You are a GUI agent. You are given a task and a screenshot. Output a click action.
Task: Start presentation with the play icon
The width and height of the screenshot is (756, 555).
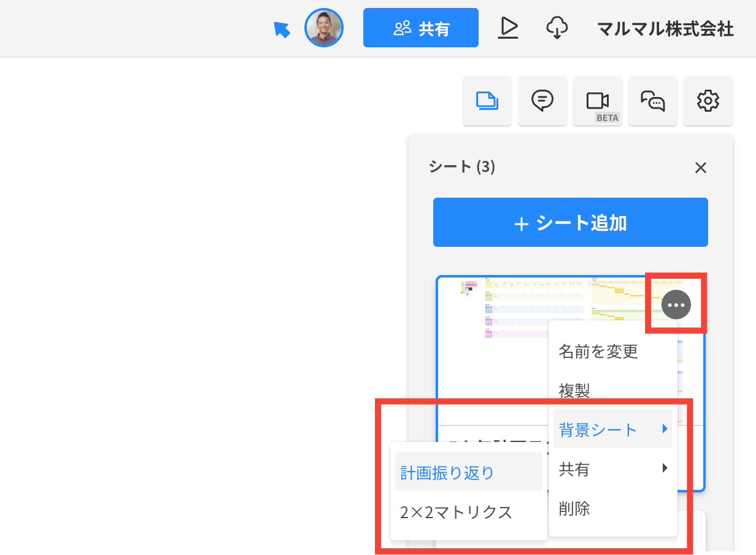point(508,28)
